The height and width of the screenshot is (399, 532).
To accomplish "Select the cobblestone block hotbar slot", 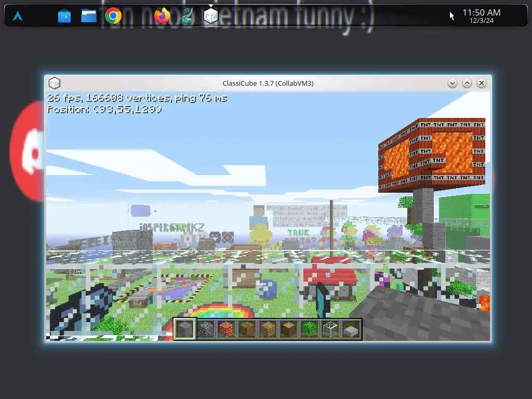I will [x=206, y=329].
